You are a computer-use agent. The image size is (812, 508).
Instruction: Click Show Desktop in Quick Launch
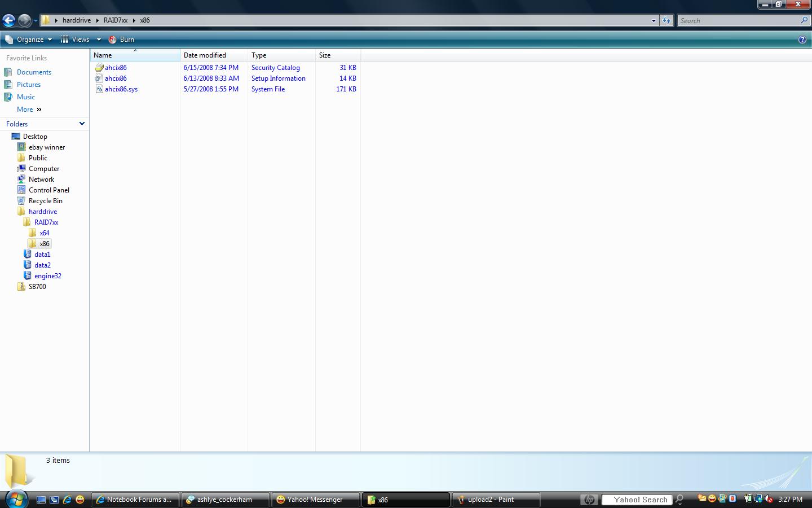[41, 500]
